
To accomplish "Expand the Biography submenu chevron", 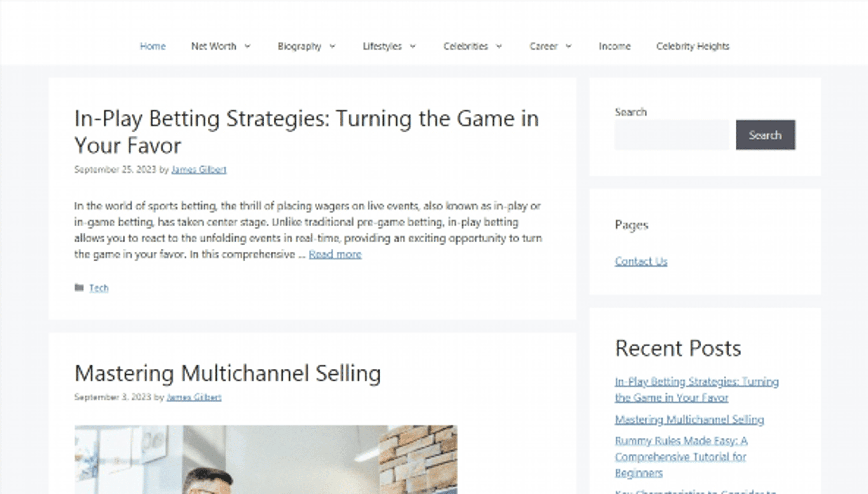I will (333, 46).
